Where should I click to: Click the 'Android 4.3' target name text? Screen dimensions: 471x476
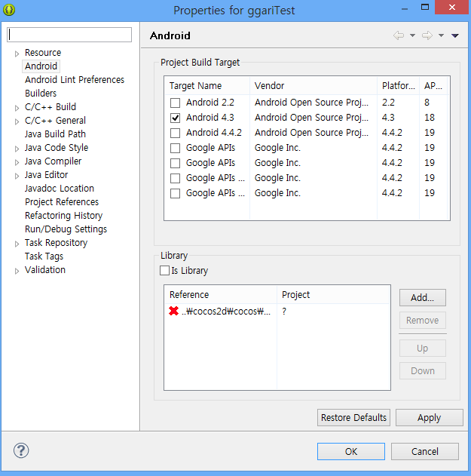pyautogui.click(x=210, y=118)
